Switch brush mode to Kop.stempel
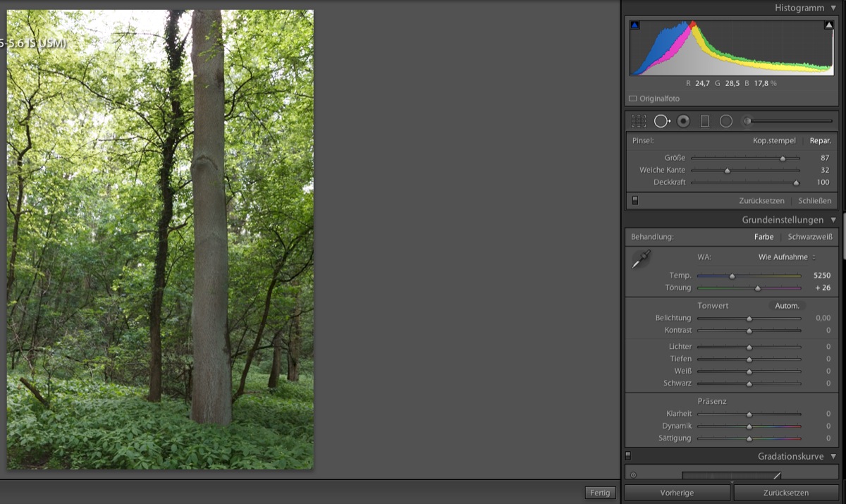Screen dimensions: 846x504 (774, 141)
